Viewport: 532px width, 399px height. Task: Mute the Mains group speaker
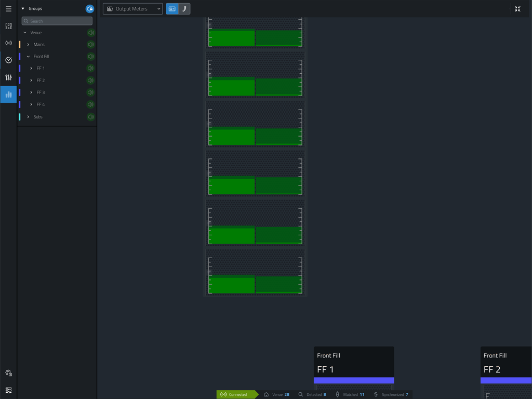click(91, 45)
